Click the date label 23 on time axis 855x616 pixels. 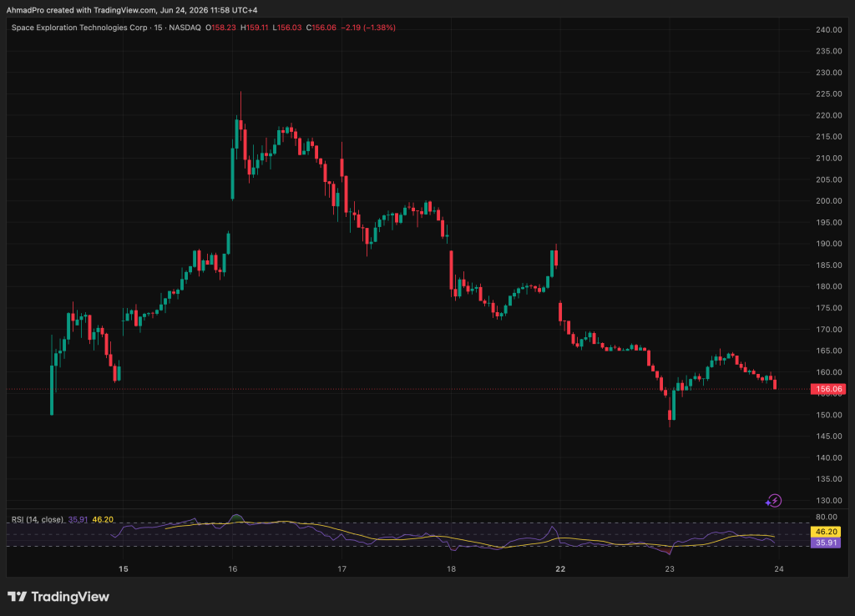[670, 569]
